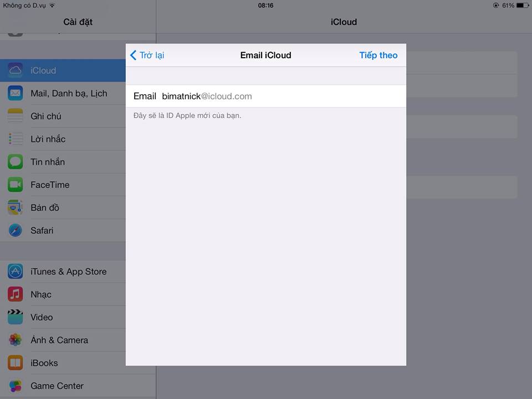This screenshot has height=399, width=532.
Task: Open the Tin nhắn settings row
Action: 63,162
